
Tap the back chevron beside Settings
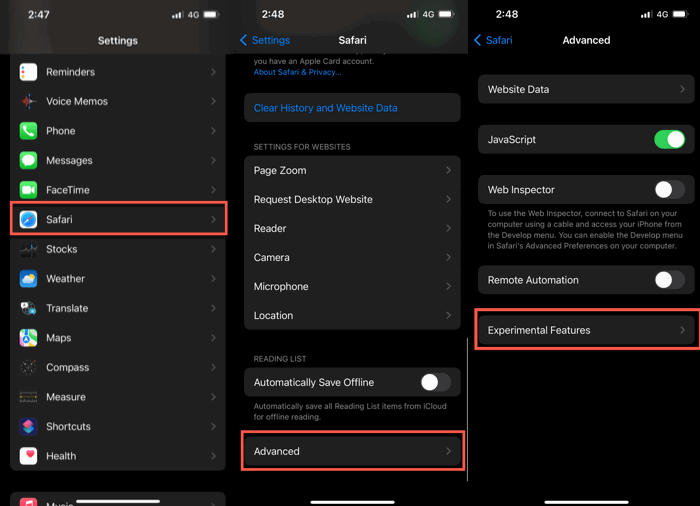243,40
